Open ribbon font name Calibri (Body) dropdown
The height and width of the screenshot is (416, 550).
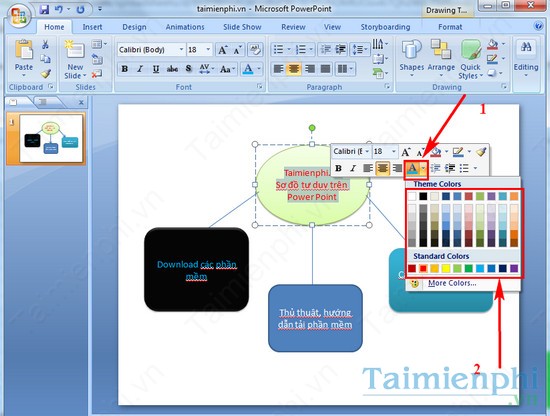(181, 50)
